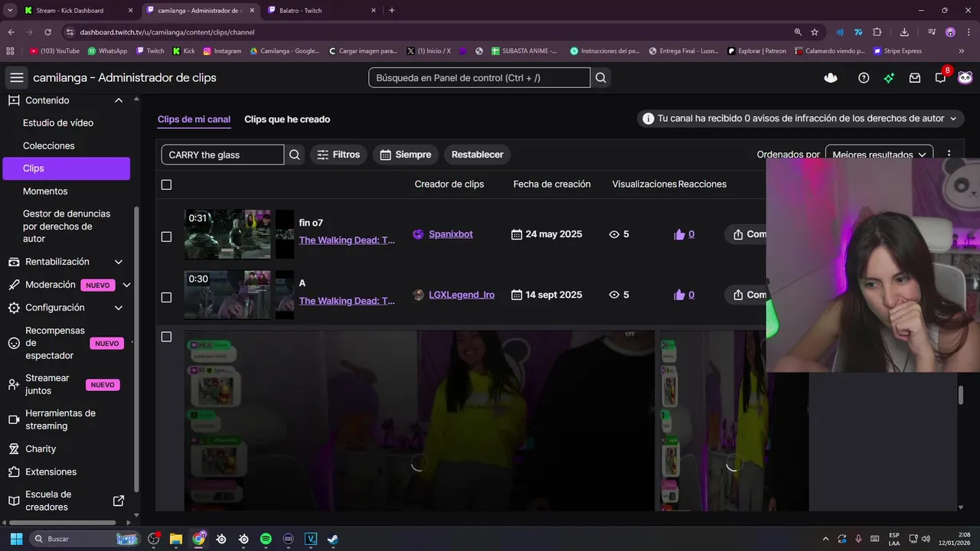The width and height of the screenshot is (980, 551).
Task: Expand the Configuración section
Action: 119,308
